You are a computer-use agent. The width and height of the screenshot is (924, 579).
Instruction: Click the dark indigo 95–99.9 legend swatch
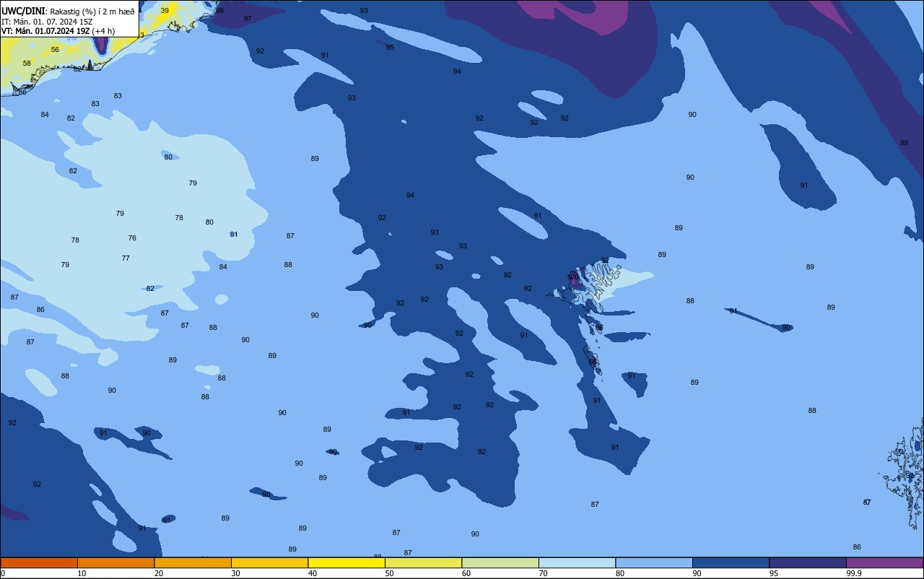[808, 562]
